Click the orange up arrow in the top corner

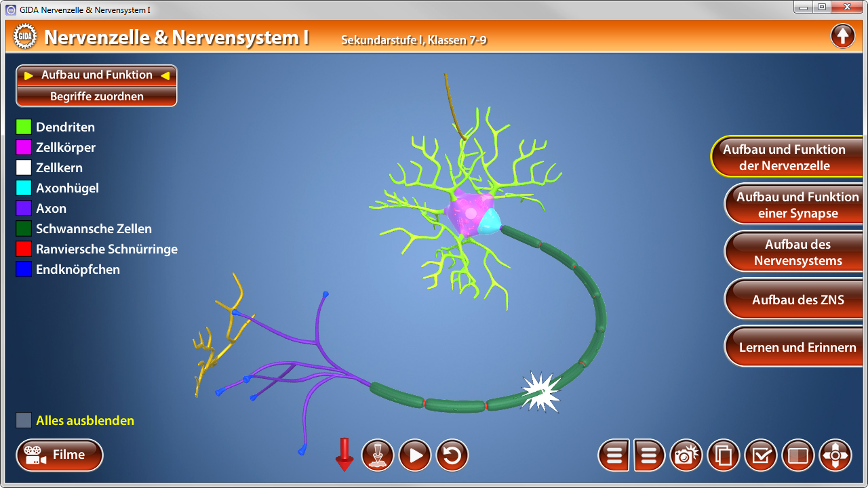point(843,35)
